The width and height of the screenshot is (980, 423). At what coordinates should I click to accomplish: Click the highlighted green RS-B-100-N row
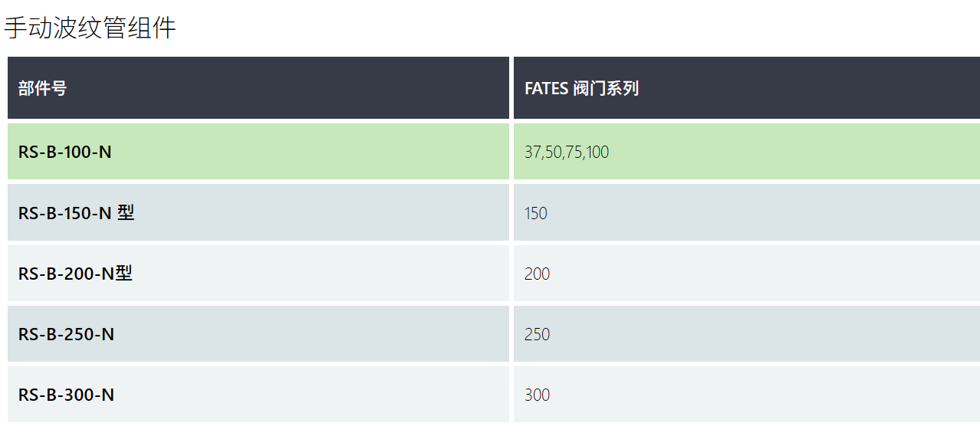pyautogui.click(x=494, y=152)
